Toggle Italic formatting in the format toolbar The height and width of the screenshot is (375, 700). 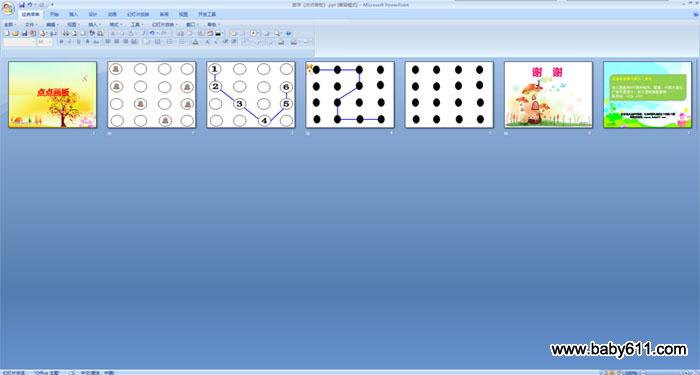coord(70,42)
